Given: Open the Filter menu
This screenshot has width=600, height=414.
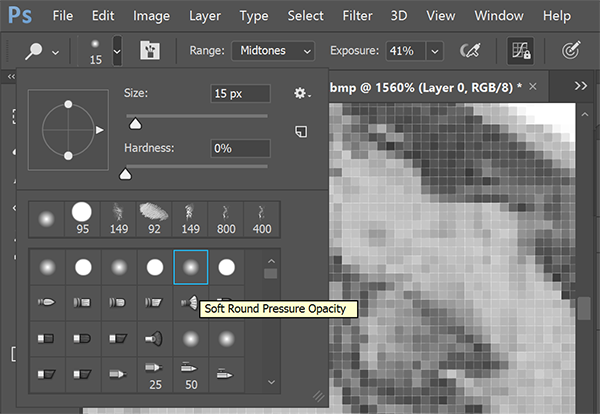Looking at the screenshot, I should tap(357, 16).
